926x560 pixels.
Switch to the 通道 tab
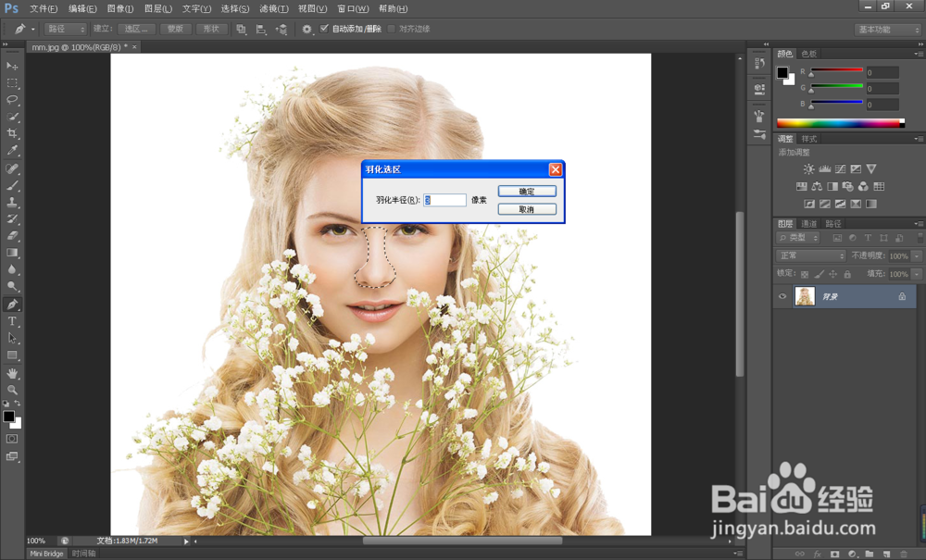coord(809,224)
